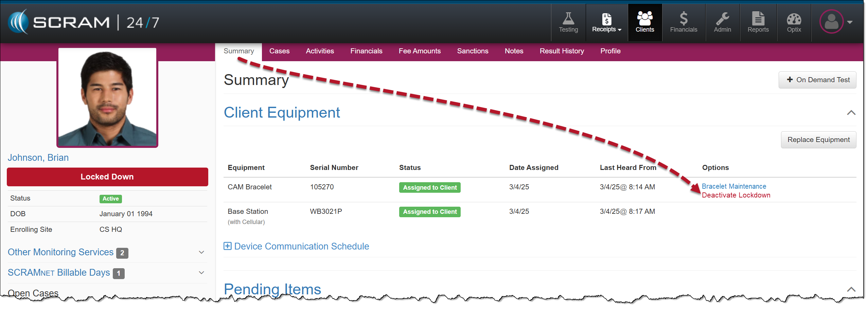Switch to the Result History tab

click(x=562, y=51)
